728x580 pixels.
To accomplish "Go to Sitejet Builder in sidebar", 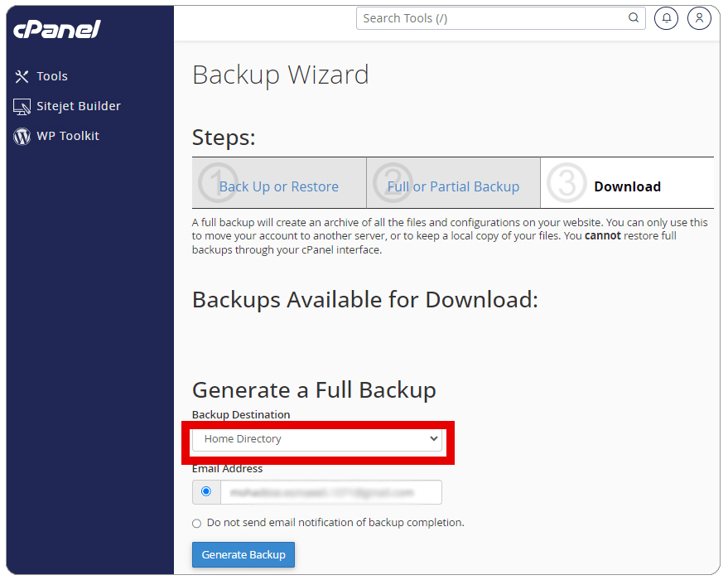I will [x=79, y=106].
